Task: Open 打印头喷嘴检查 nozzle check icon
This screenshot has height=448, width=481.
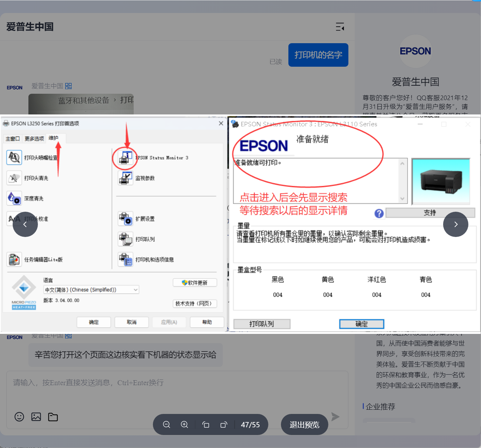Action: point(14,158)
